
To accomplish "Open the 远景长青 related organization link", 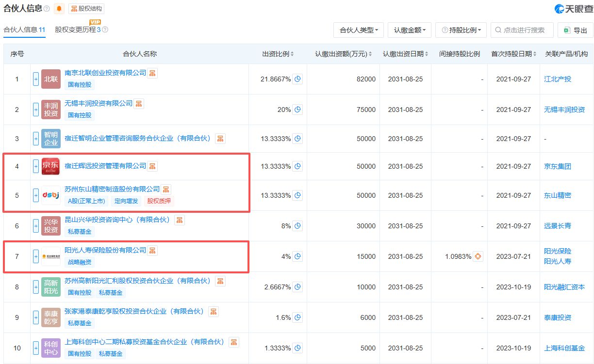I will pyautogui.click(x=558, y=226).
